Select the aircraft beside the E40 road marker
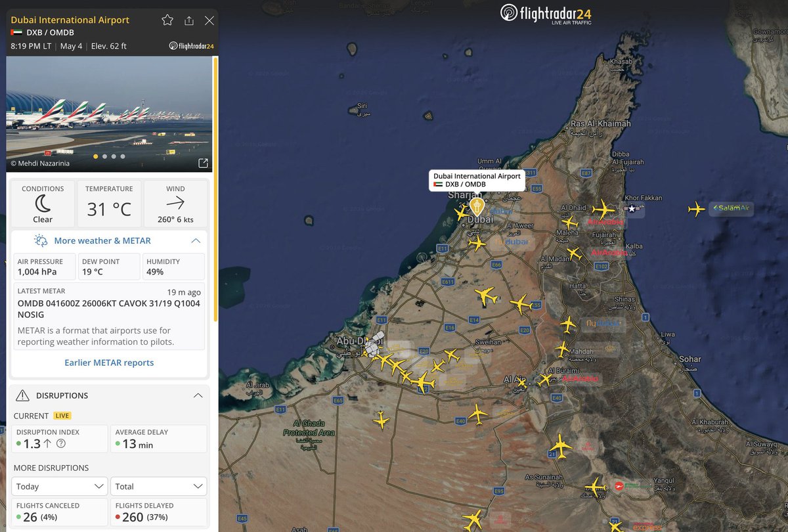The image size is (788, 532). point(478,415)
